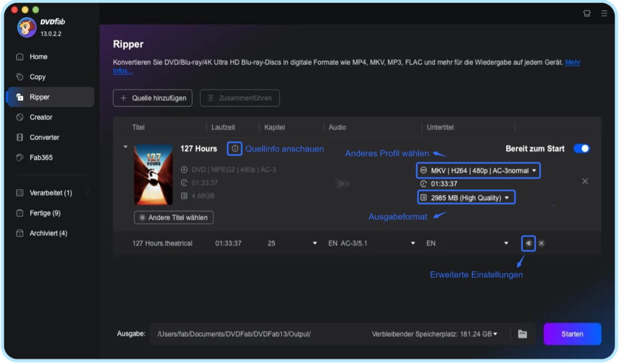Remove the 127 Hours task with X
Screen dimensions: 621x364
tap(585, 181)
